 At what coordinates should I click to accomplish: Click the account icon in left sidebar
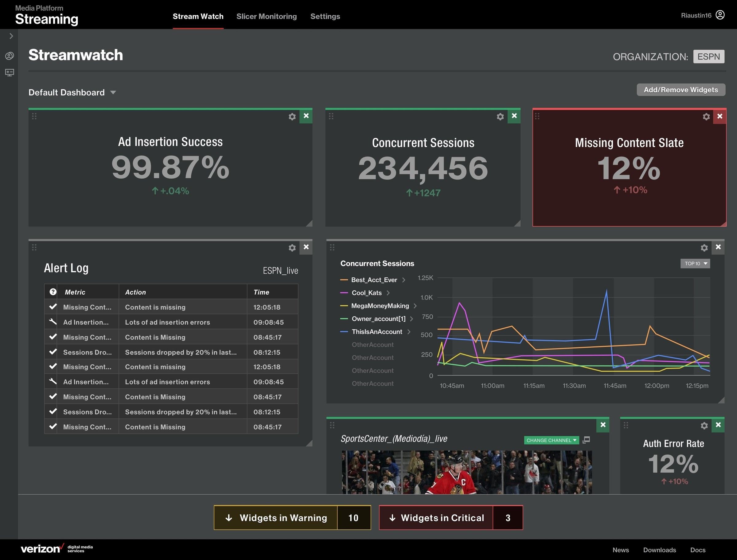(x=10, y=56)
